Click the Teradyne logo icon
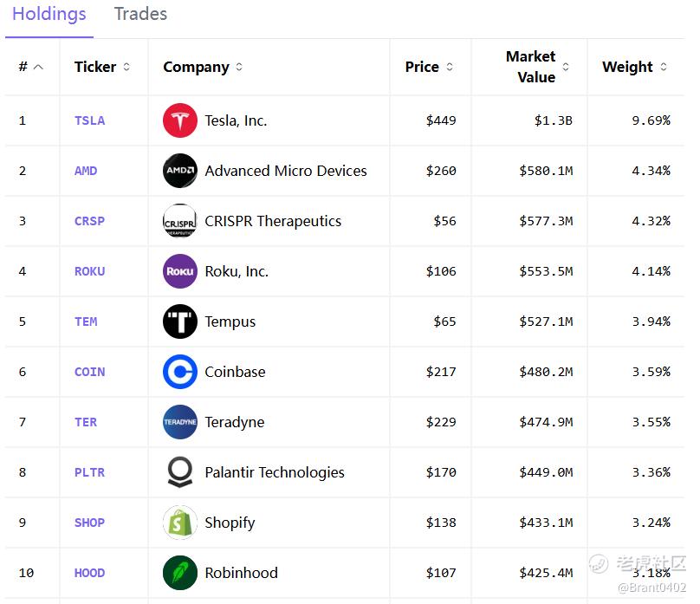 tap(180, 422)
